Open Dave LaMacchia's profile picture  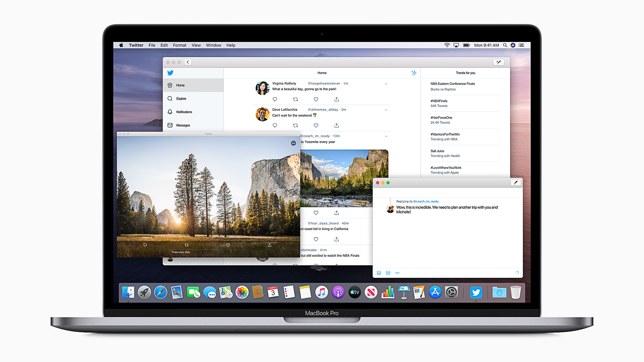(x=263, y=114)
